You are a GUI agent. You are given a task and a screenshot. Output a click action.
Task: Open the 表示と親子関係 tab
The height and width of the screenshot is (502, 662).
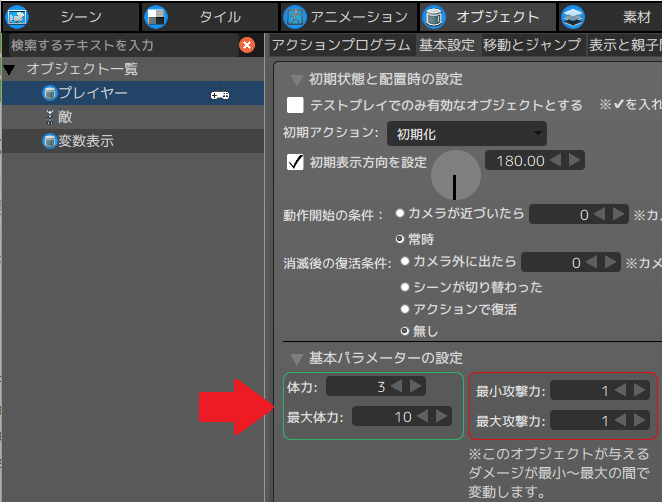[625, 45]
